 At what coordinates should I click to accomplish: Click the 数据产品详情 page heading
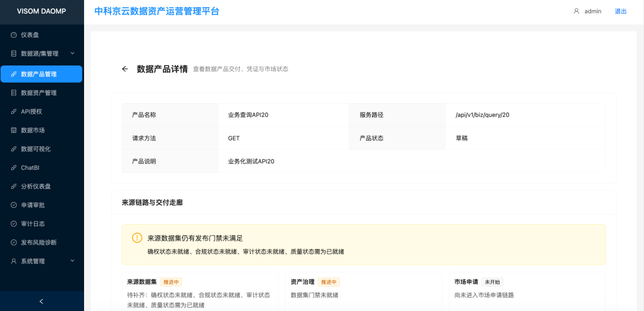pyautogui.click(x=162, y=69)
